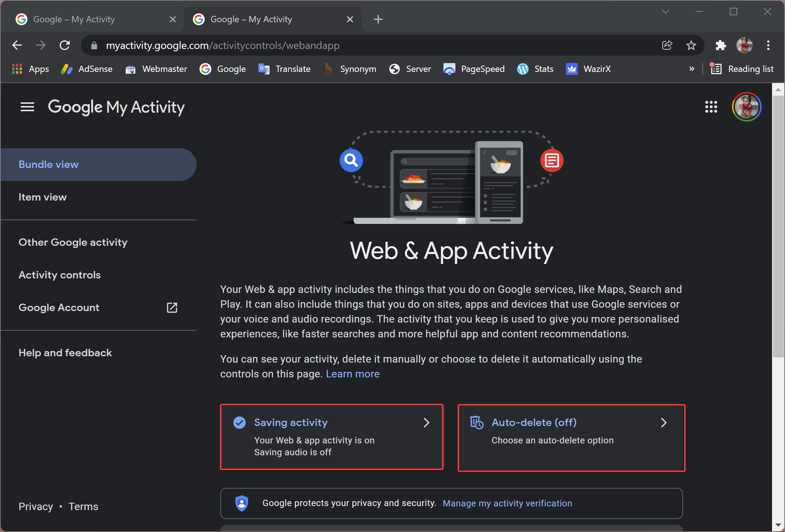Click the Learn more link

point(353,374)
